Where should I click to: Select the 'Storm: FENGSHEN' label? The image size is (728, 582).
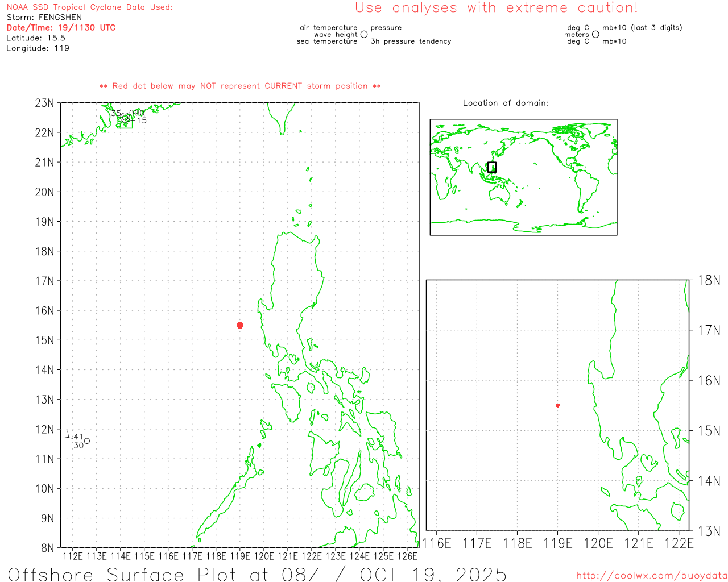point(44,17)
